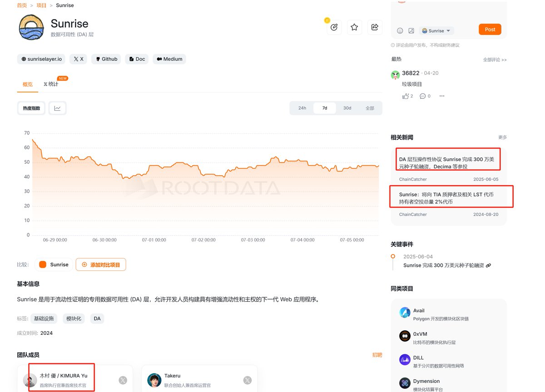
Task: Open the Sunrise project selector dropdown
Action: [x=436, y=30]
